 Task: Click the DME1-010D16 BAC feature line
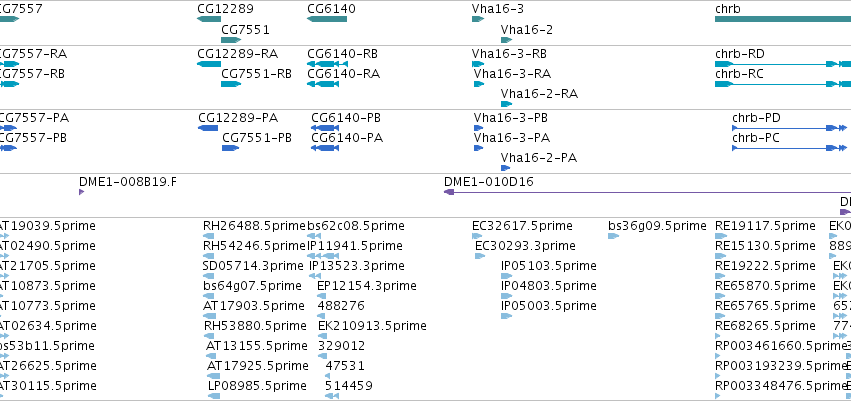[x=647, y=192]
